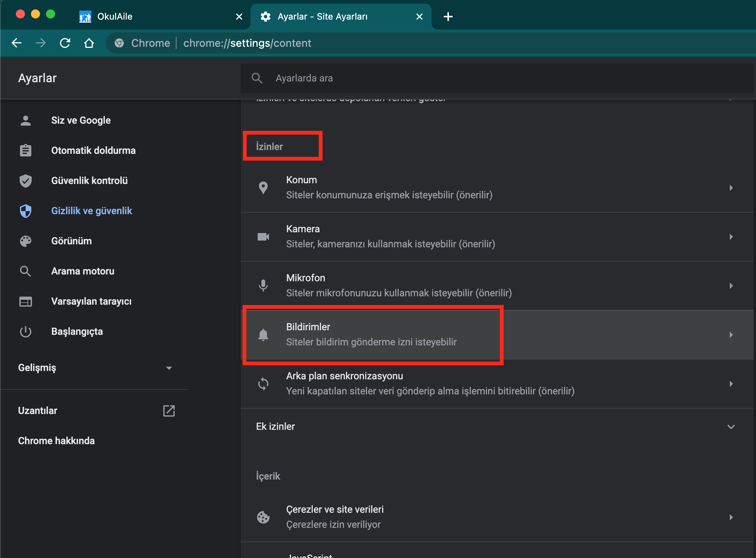
Task: Open Bildirimler notification settings
Action: (x=497, y=335)
